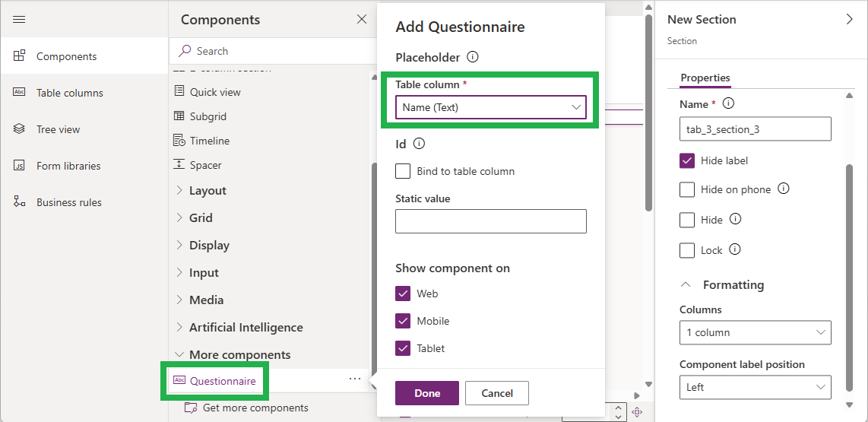868x422 pixels.
Task: Toggle the Hide label checkbox
Action: click(687, 160)
